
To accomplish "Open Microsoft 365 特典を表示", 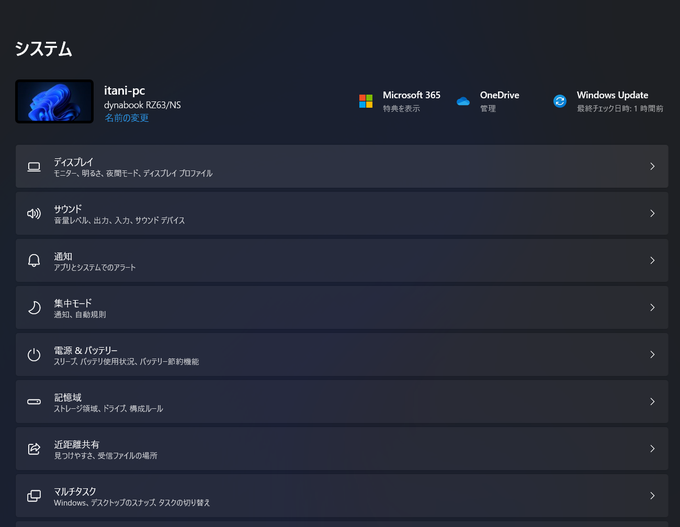I will click(401, 108).
